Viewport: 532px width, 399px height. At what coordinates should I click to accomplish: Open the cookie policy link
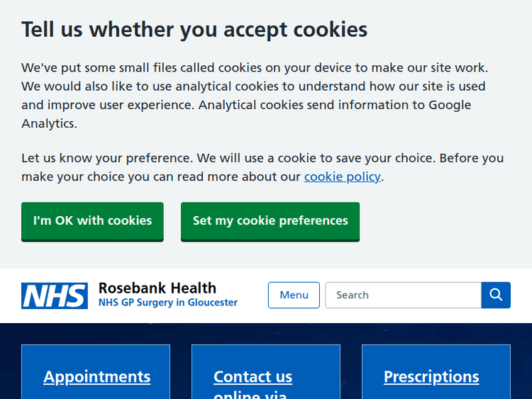click(x=343, y=176)
